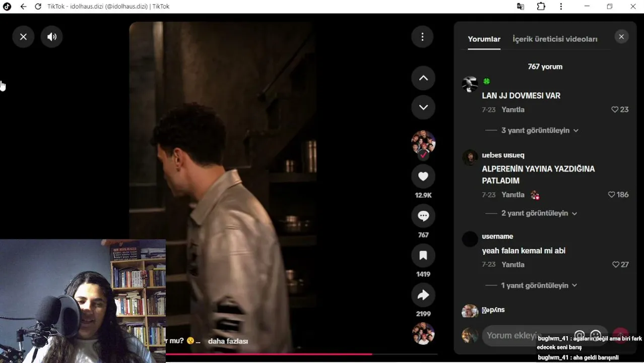Viewport: 644px width, 363px height.
Task: Close the comments panel
Action: pos(621,37)
